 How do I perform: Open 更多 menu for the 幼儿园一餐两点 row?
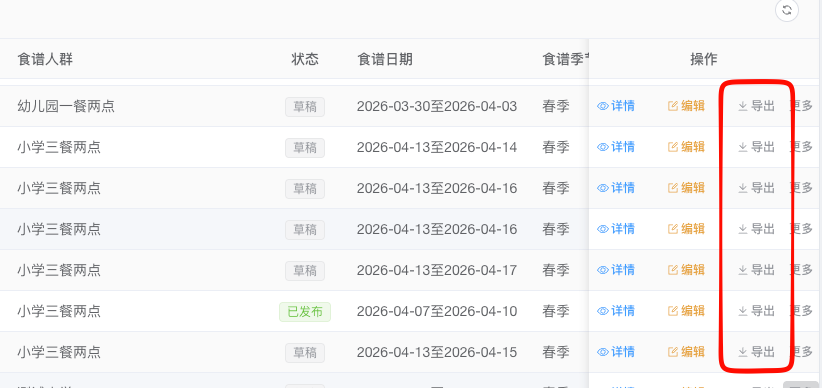tap(801, 106)
